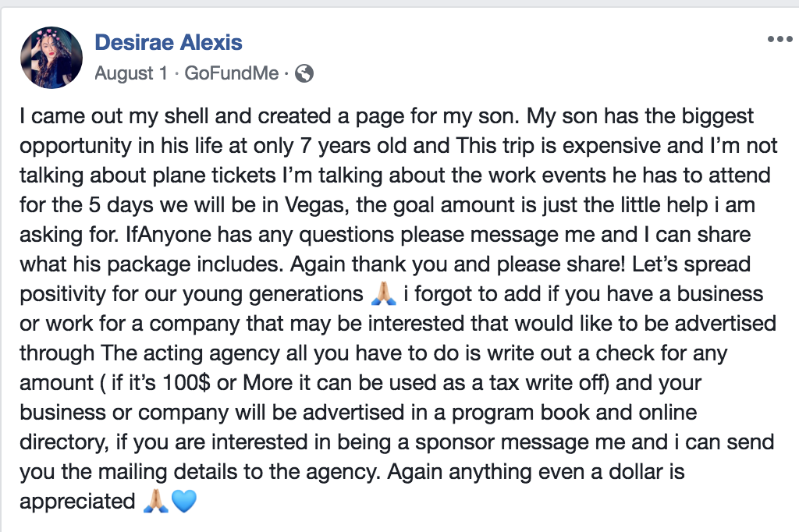Click the GoFundMe source link
Image resolution: width=799 pixels, height=532 pixels.
point(232,74)
